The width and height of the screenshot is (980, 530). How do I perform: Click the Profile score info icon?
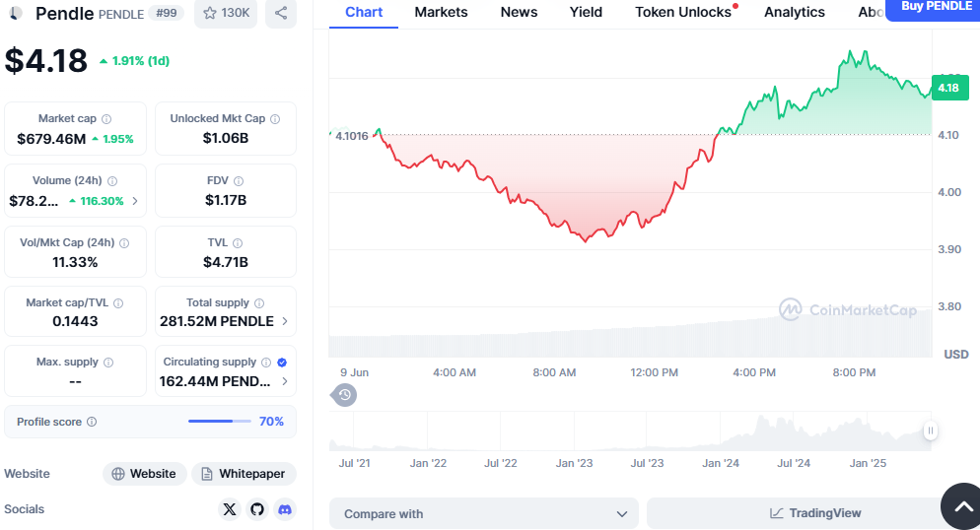[x=92, y=422]
